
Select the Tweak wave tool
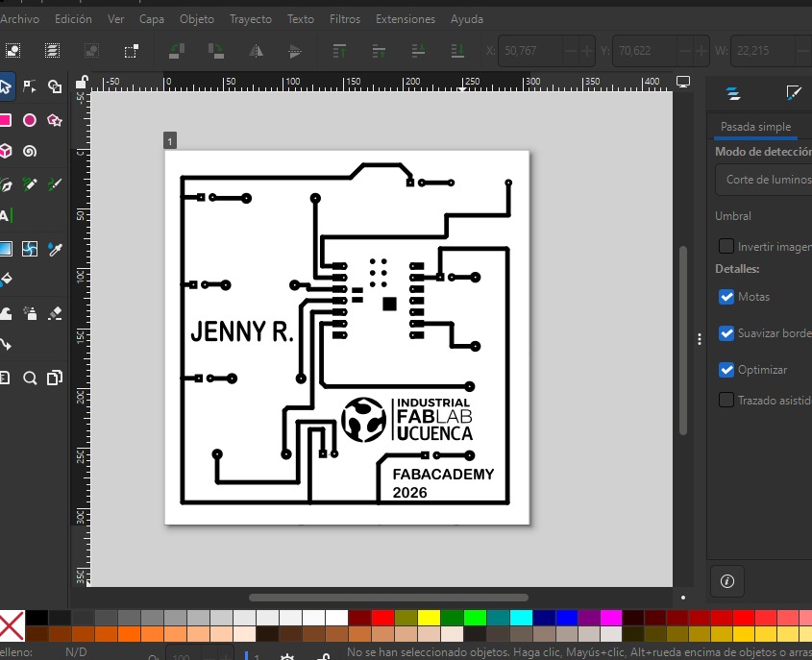pyautogui.click(x=5, y=313)
